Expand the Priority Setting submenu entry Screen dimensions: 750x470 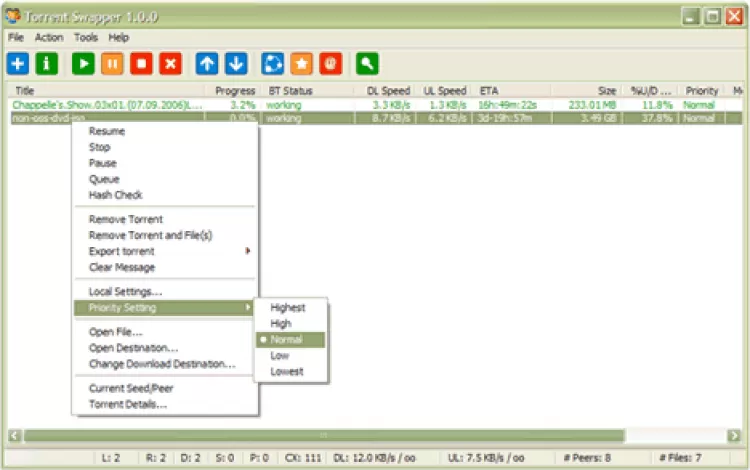click(165, 308)
